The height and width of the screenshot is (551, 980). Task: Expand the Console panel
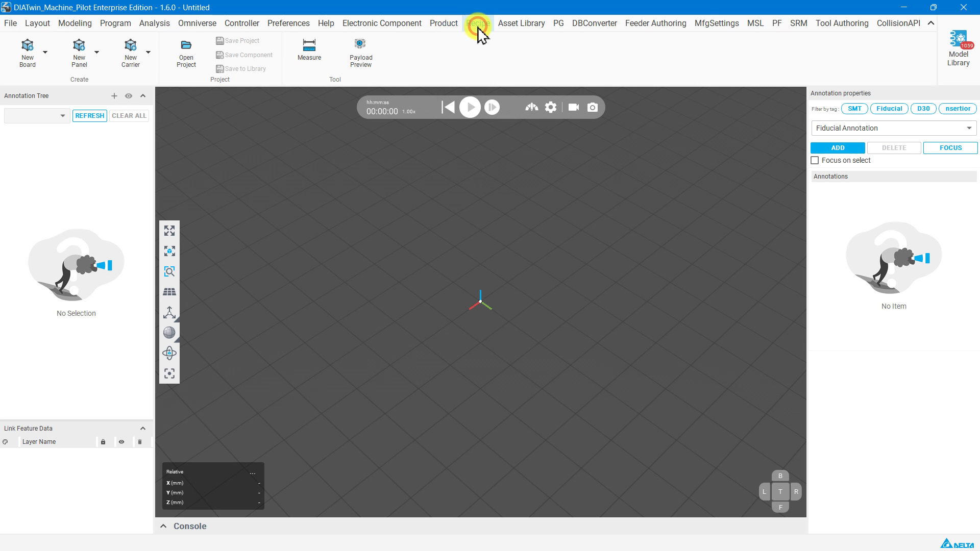[x=163, y=526]
